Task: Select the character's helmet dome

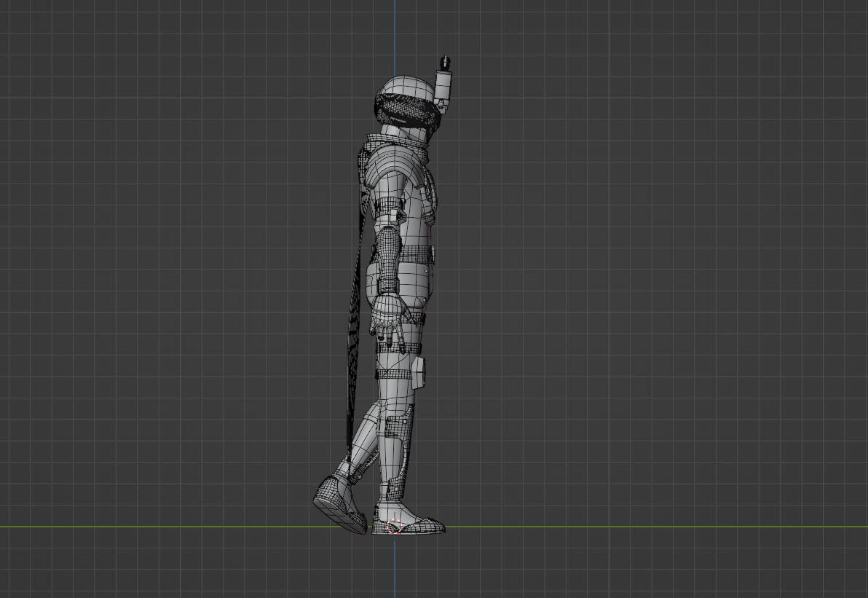Action: (405, 87)
